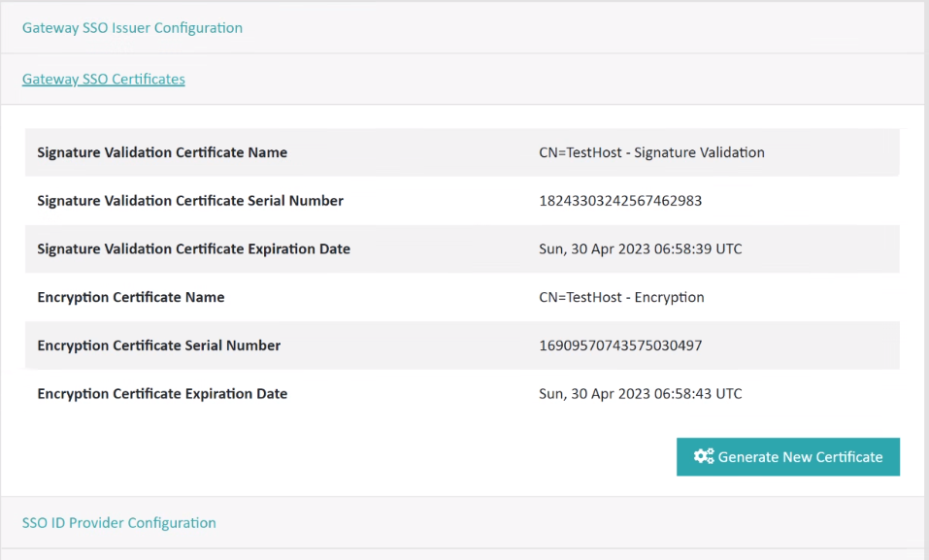929x560 pixels.
Task: Click the gears icon on Generate New Certificate
Action: pyautogui.click(x=704, y=456)
